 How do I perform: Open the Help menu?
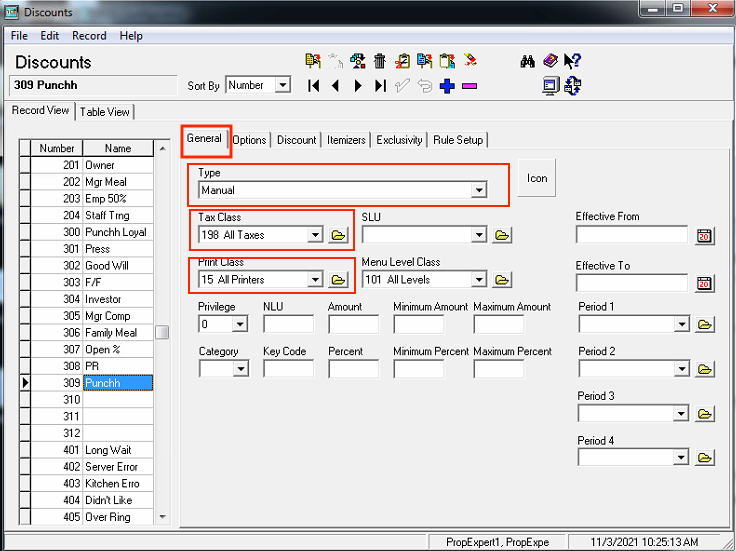131,36
